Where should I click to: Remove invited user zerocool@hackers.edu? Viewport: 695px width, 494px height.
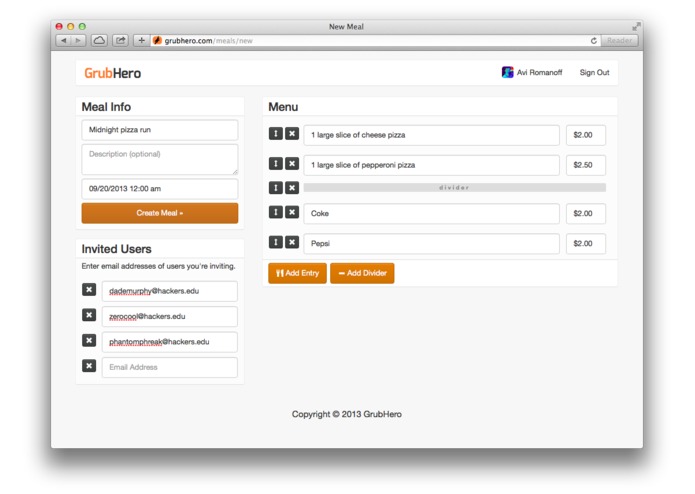[x=89, y=315]
